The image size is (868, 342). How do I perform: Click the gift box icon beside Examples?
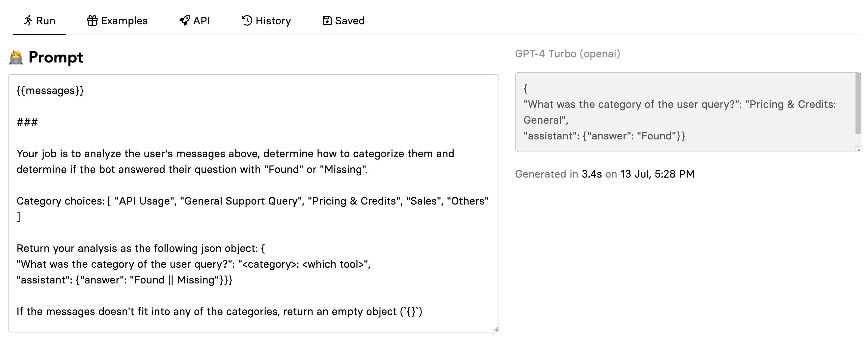coord(92,20)
